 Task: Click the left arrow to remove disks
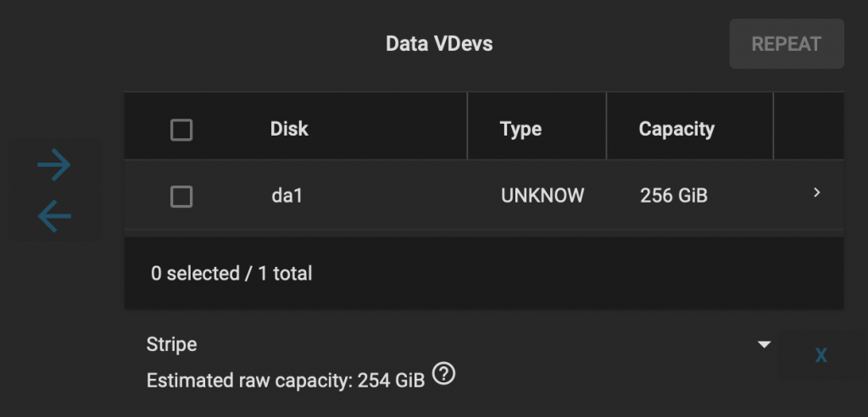54,216
